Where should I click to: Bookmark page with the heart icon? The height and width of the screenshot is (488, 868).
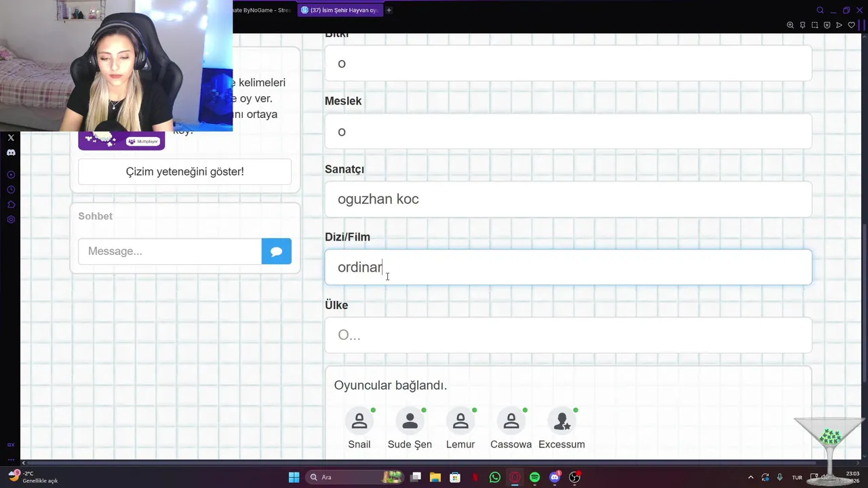tap(852, 25)
